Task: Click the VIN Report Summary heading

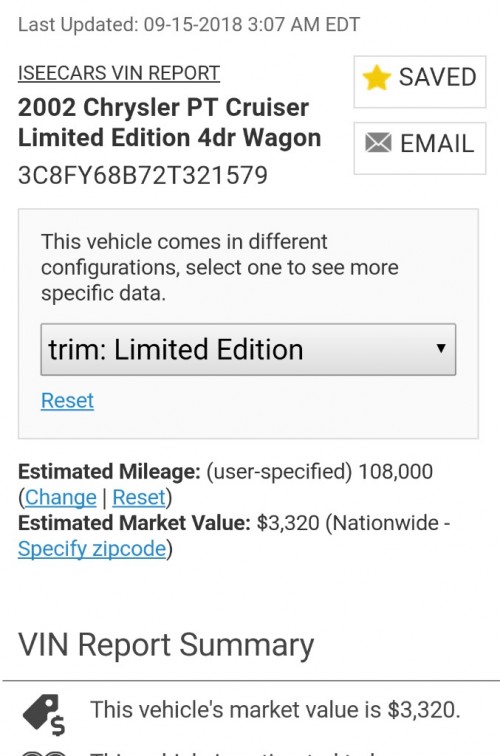Action: tap(166, 645)
